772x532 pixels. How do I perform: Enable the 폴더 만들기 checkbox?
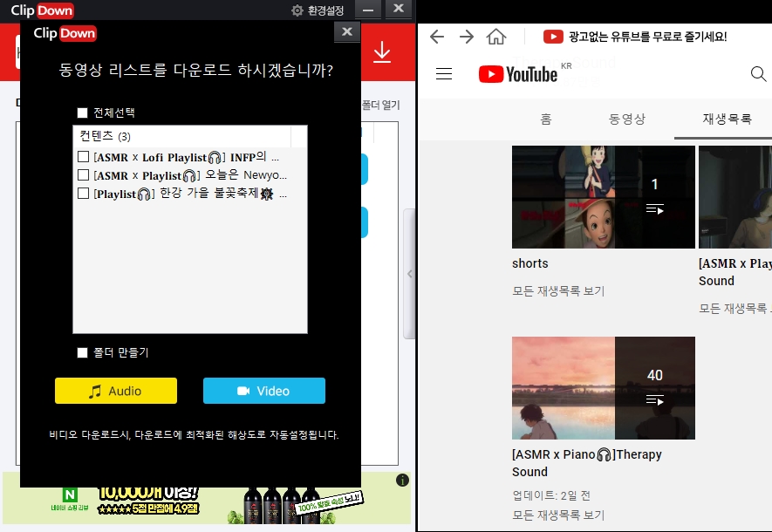pos(82,352)
